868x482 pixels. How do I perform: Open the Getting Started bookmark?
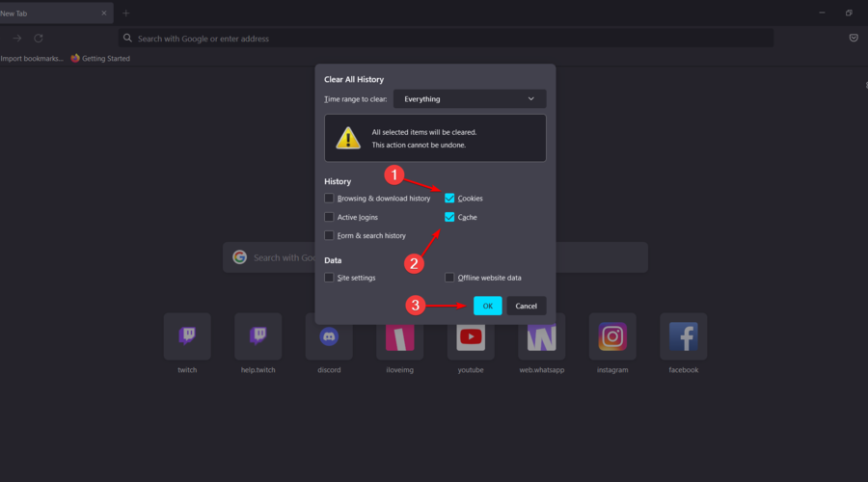pos(100,58)
